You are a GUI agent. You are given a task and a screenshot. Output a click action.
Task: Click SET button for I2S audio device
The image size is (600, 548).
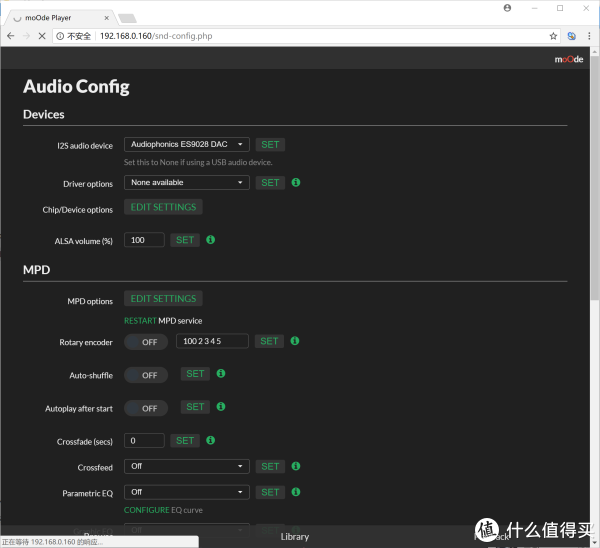click(x=270, y=145)
